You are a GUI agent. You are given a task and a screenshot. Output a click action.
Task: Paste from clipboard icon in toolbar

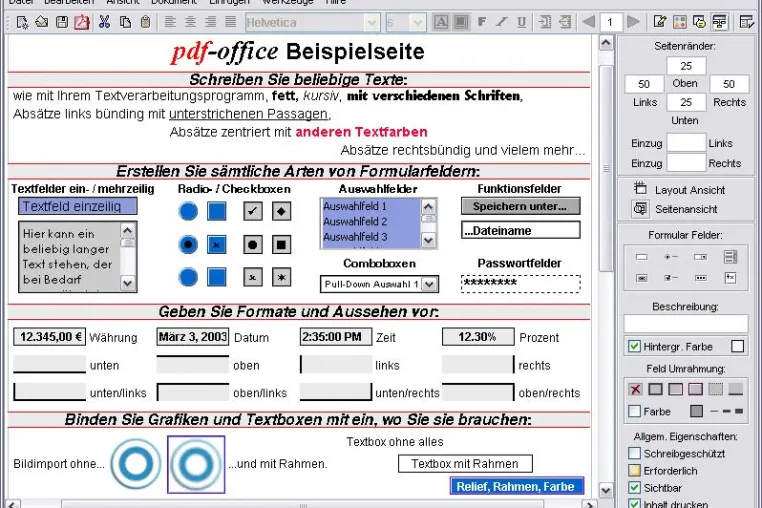[145, 22]
